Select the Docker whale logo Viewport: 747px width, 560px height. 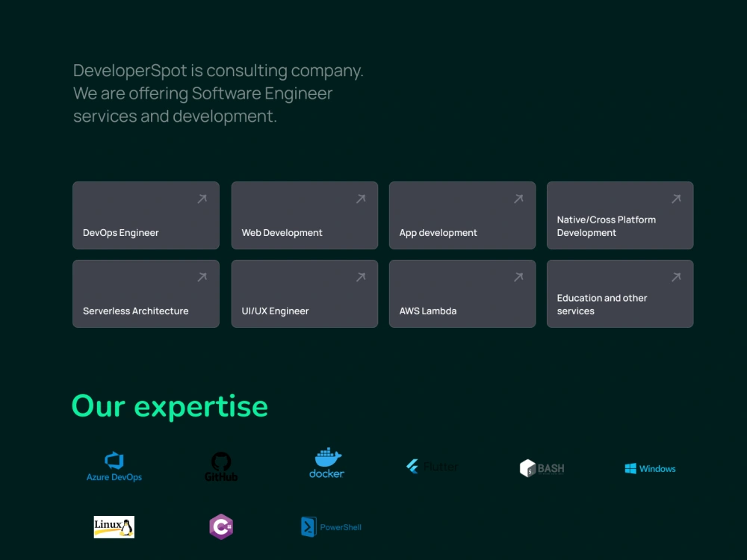(327, 464)
